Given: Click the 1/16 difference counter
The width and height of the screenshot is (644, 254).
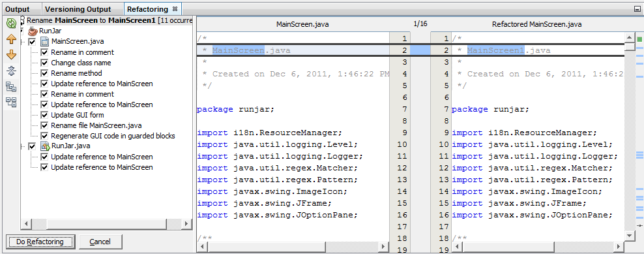Looking at the screenshot, I should 420,24.
